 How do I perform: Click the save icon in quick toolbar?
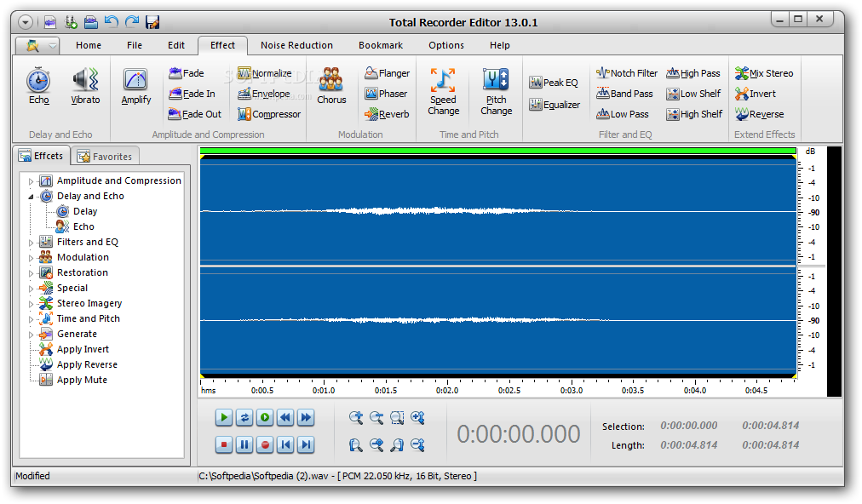tap(152, 22)
